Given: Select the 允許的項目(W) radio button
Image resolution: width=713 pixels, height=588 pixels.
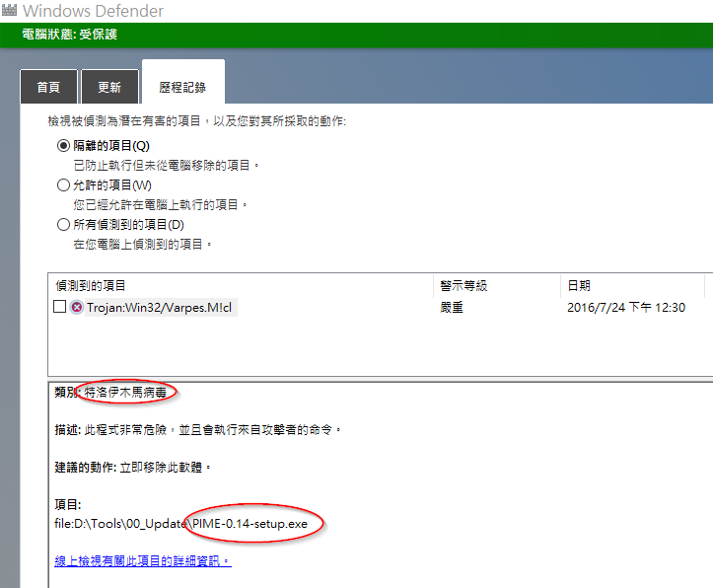Looking at the screenshot, I should click(x=64, y=184).
